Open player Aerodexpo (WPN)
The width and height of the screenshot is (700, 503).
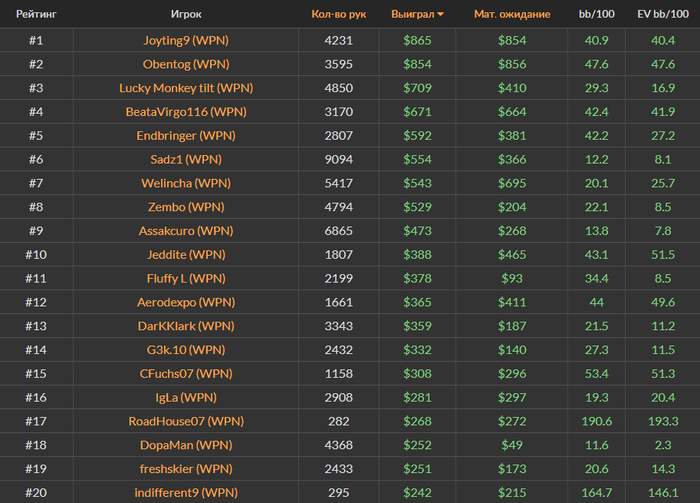[186, 302]
